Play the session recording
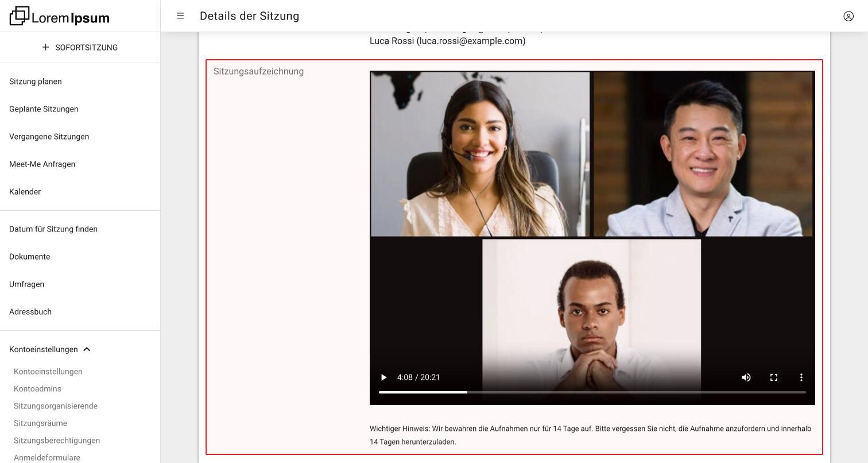 pos(383,377)
